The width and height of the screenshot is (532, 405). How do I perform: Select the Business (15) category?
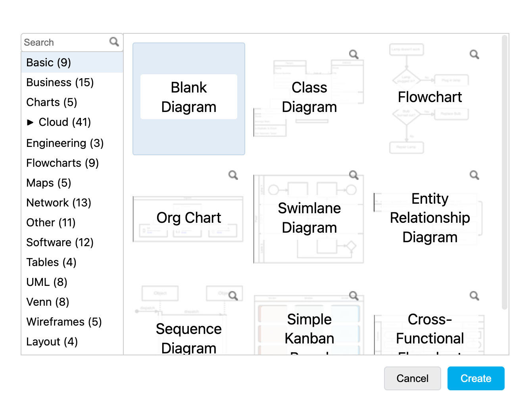60,83
